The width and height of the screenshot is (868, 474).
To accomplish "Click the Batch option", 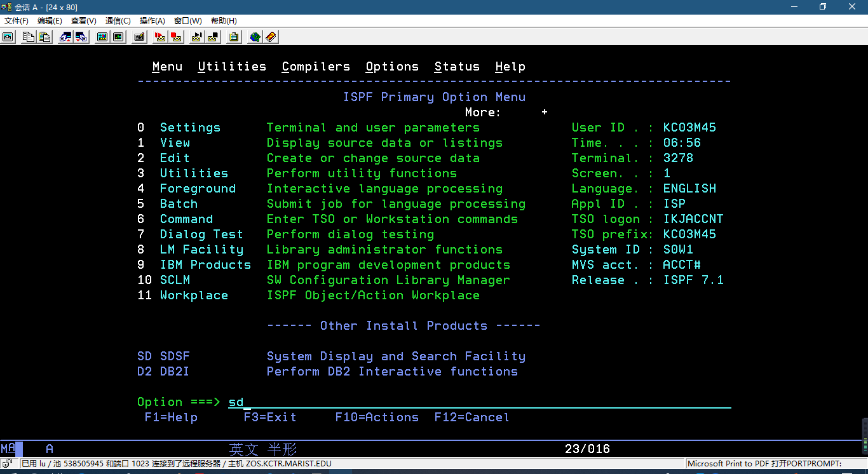I will coord(179,204).
